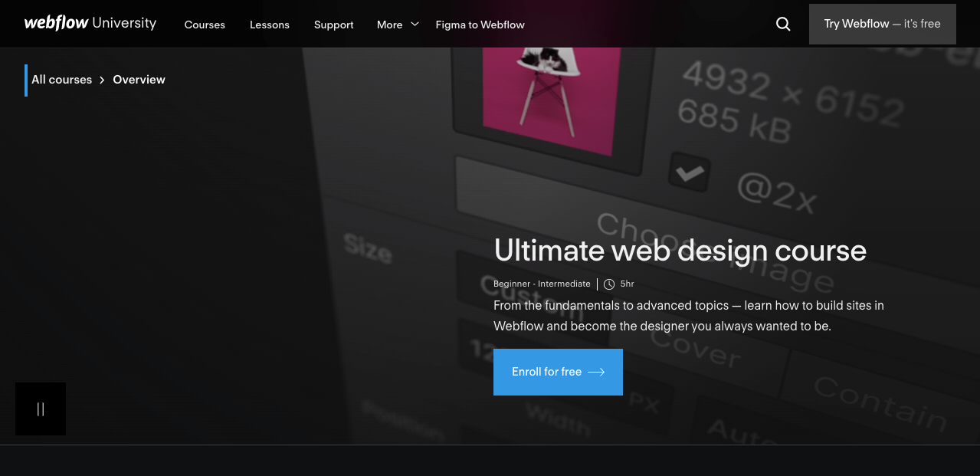Viewport: 980px width, 476px height.
Task: Click the breadcrumb chevron after All courses
Action: 102,80
